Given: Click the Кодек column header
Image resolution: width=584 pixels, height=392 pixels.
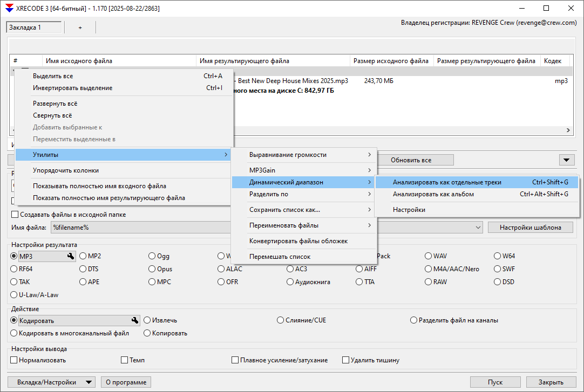Looking at the screenshot, I should click(556, 61).
